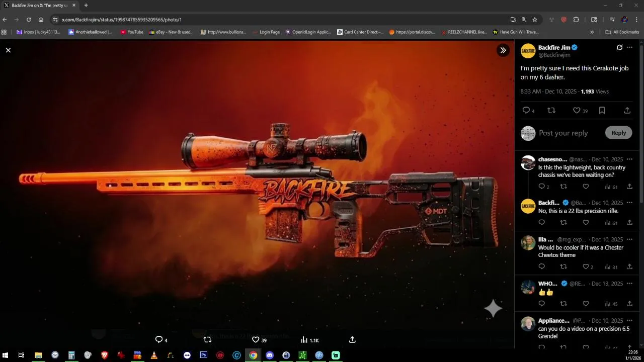Screen dimensions: 644x362
Task: Close the Backfire Jim browser tab
Action: tap(73, 5)
